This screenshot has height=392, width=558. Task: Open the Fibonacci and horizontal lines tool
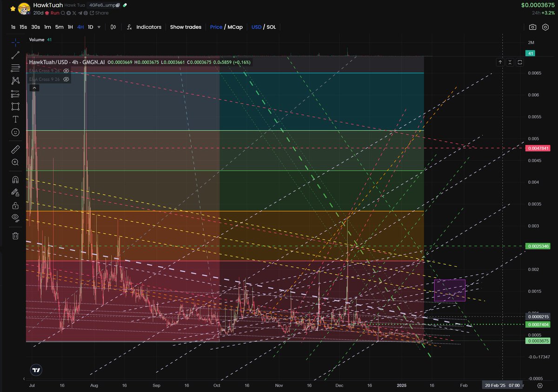(15, 68)
